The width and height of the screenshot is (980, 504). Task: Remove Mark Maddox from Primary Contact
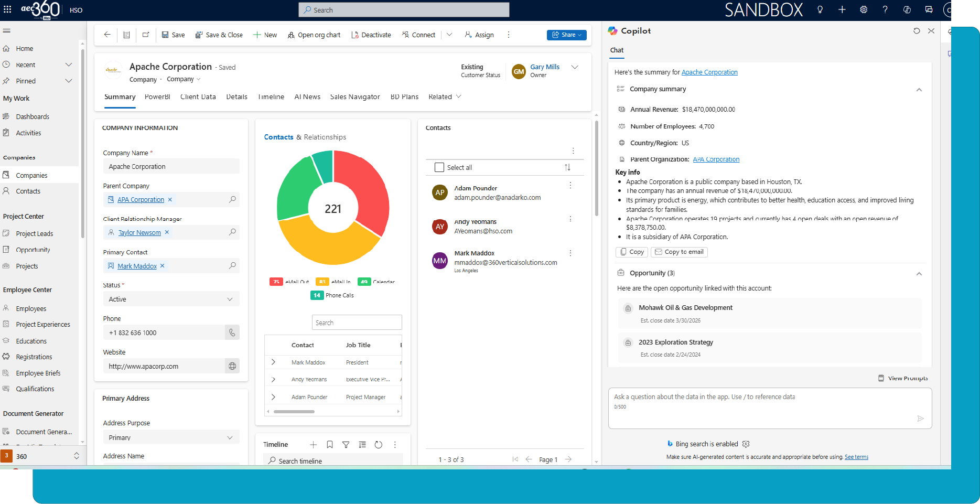[x=163, y=266]
